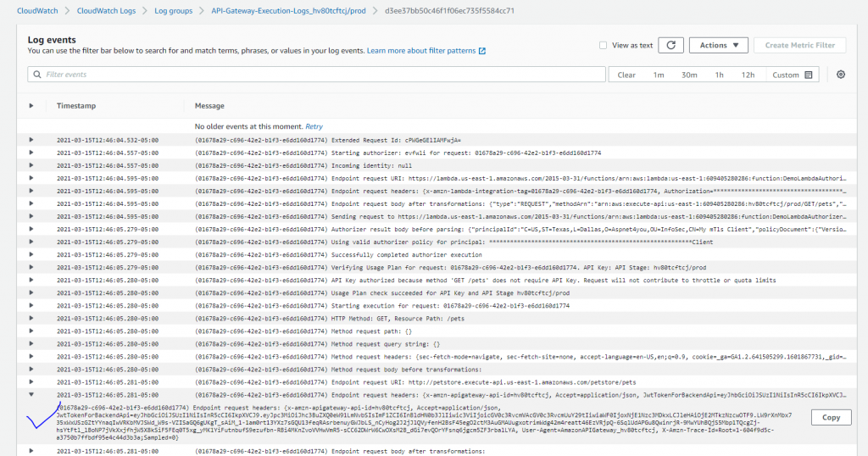Select timestamp 2021-03-15T12:46:04.532-05:00

[x=108, y=140]
